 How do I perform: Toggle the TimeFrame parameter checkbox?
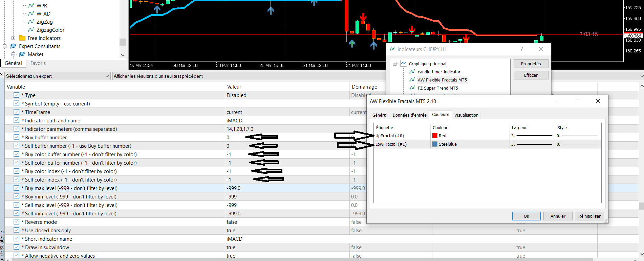coord(16,112)
